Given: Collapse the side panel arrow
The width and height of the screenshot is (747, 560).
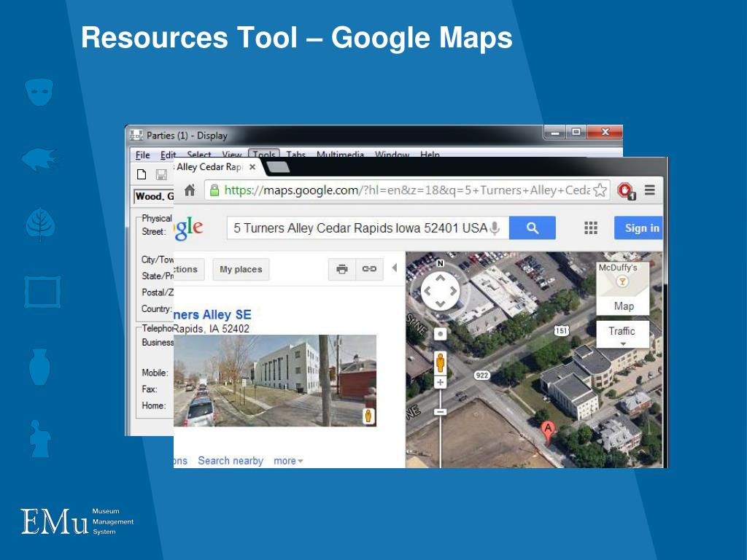Looking at the screenshot, I should [x=395, y=268].
